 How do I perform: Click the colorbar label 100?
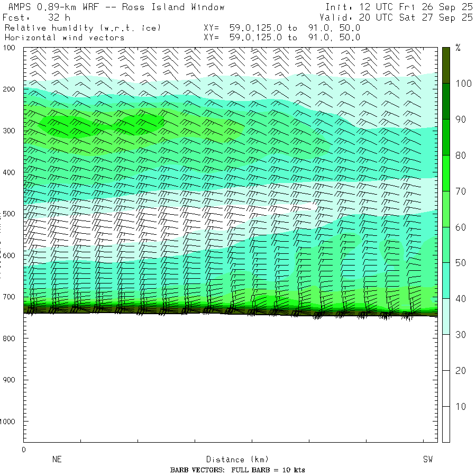(x=463, y=84)
